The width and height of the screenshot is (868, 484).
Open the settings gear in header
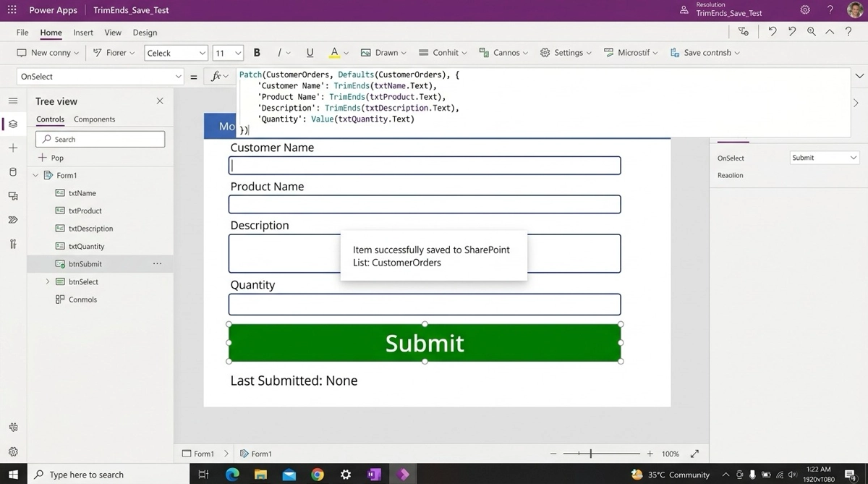805,10
